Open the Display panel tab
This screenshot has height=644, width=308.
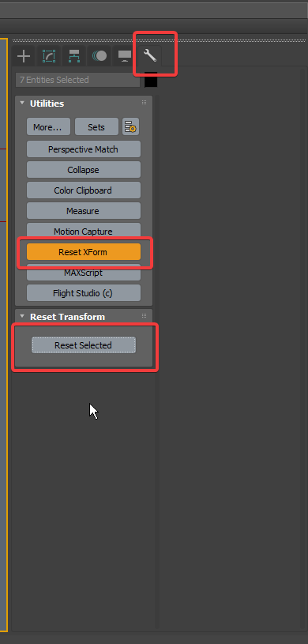(x=125, y=56)
